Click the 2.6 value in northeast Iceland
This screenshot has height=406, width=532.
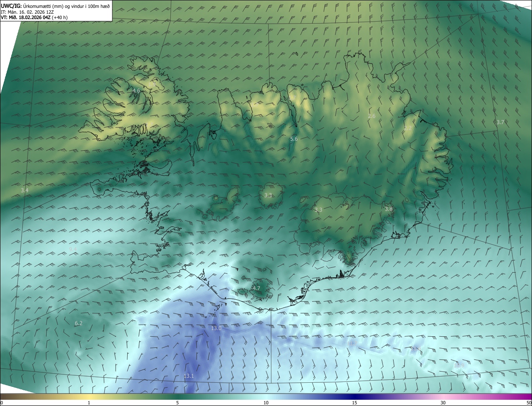(372, 116)
